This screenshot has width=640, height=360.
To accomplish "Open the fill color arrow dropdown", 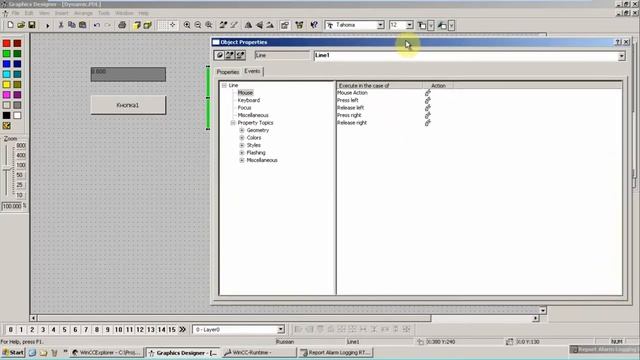I will point(451,26).
